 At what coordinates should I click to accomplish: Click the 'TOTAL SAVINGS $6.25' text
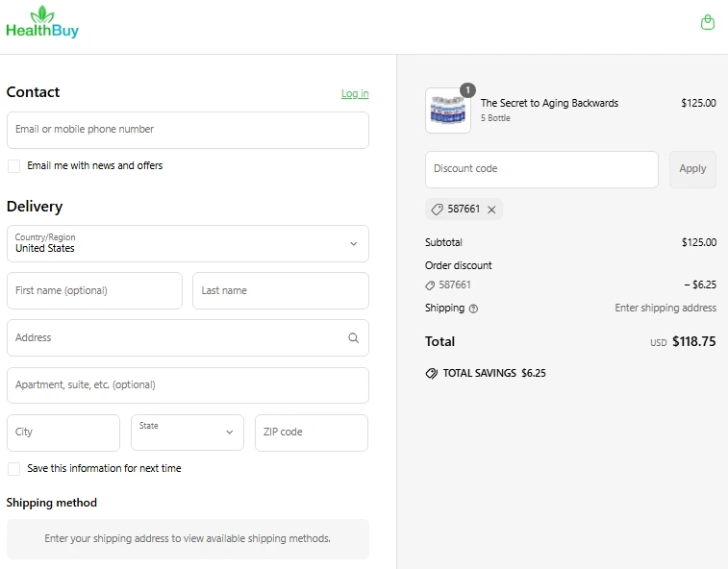coord(494,373)
